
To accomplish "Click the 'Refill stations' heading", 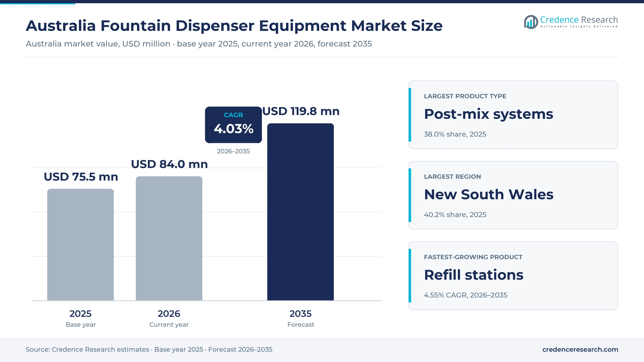I will tap(474, 275).
